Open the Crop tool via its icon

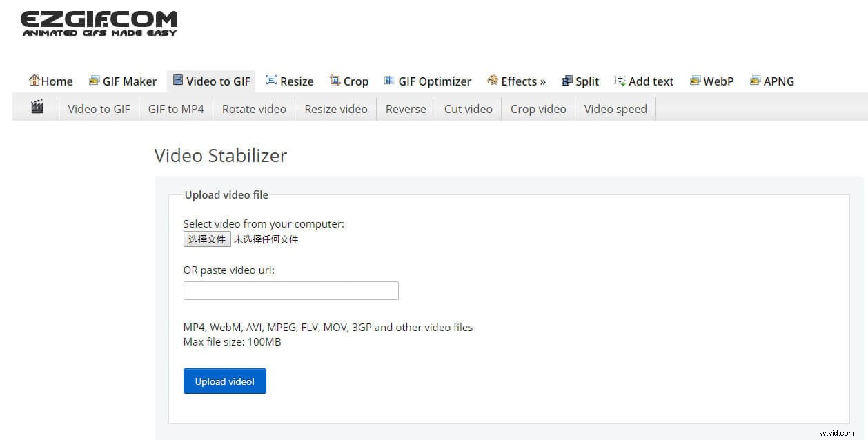[x=335, y=80]
